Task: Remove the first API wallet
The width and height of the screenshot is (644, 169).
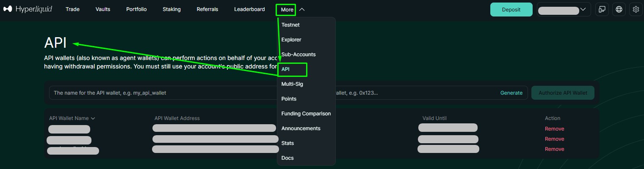Action: pos(554,129)
